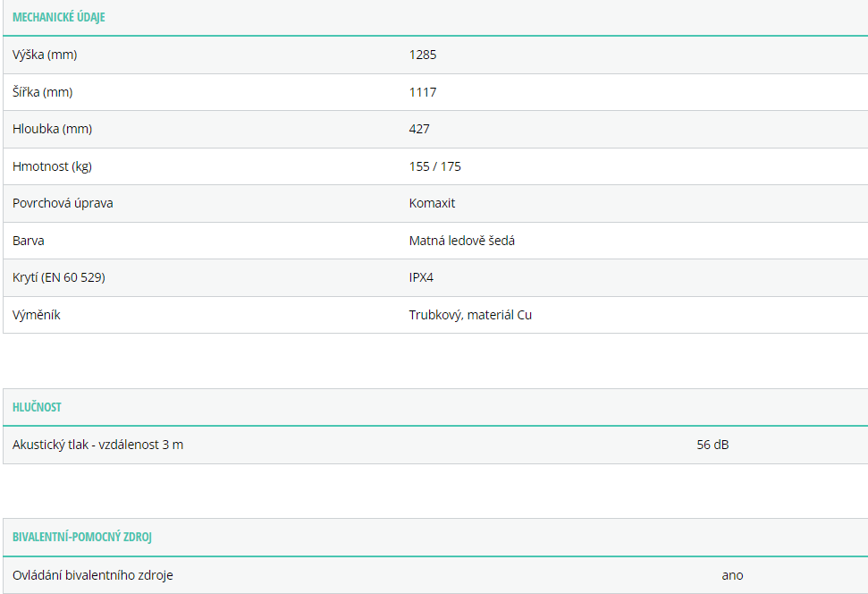868x594 pixels.
Task: Click the Komaxit value
Action: [x=432, y=203]
